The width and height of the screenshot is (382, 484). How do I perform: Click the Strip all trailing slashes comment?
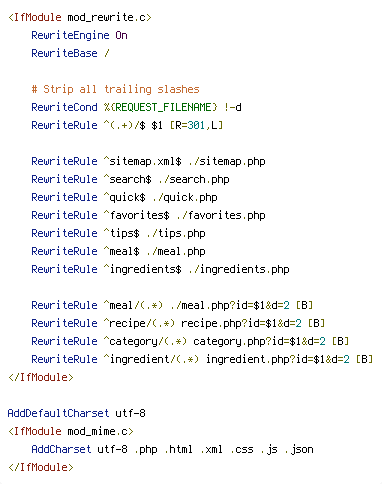tap(115, 89)
